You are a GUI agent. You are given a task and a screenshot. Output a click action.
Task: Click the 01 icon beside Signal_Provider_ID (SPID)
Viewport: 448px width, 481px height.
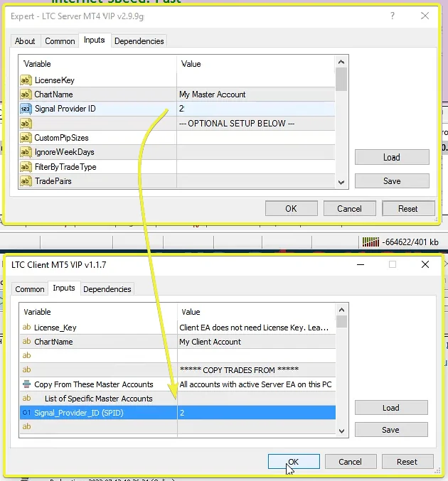(27, 413)
